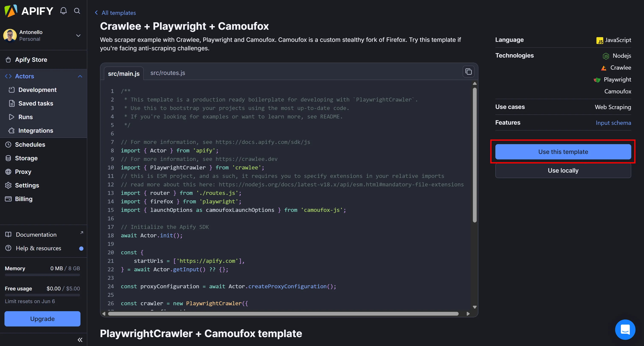Click the code scroll-left arrow
The height and width of the screenshot is (346, 644).
coord(104,314)
